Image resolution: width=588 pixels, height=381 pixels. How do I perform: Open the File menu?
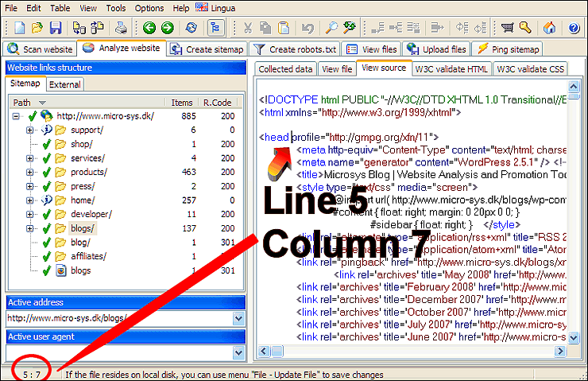pyautogui.click(x=11, y=8)
